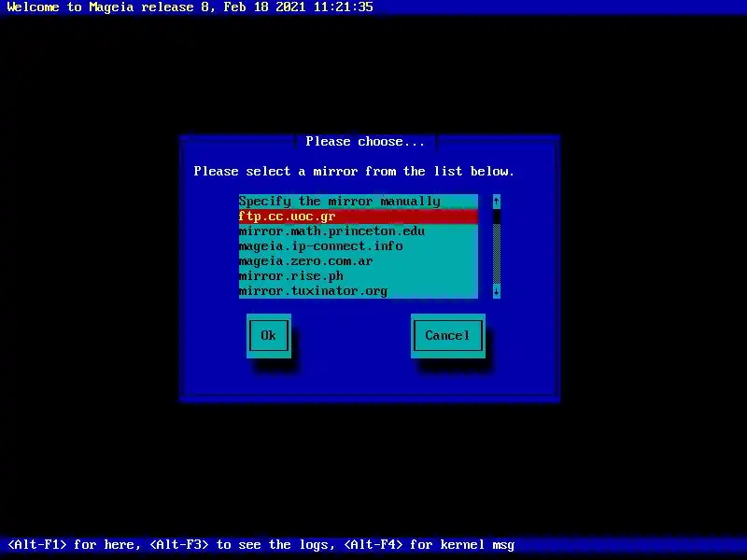Click the scrollbar down arrow
Viewport: 747px width, 560px height.
coord(497,291)
